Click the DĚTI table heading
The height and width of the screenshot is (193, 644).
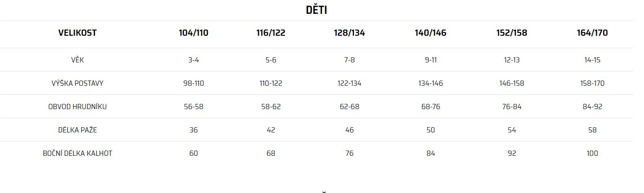(x=316, y=10)
